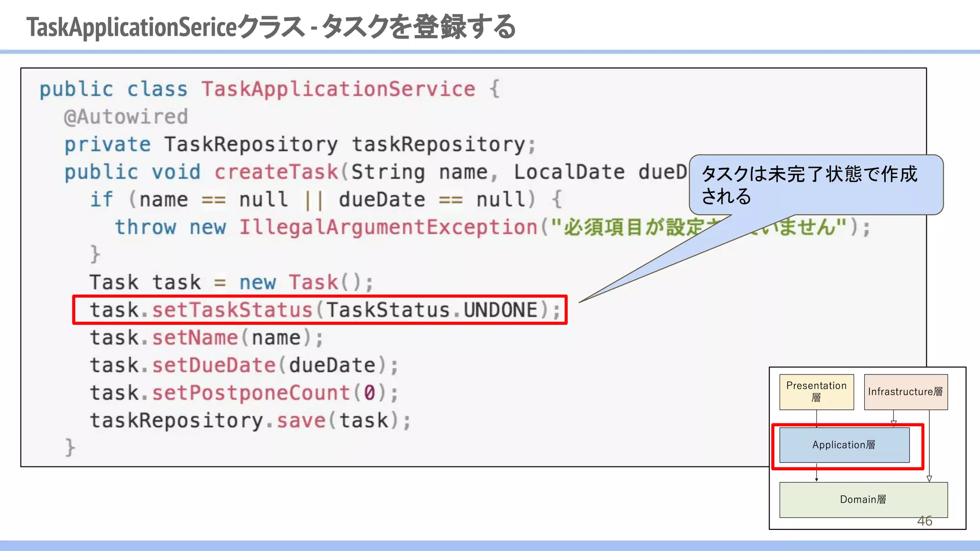Screen dimensions: 980x551
Task: Click the Domain層 box in diagram
Action: (863, 499)
